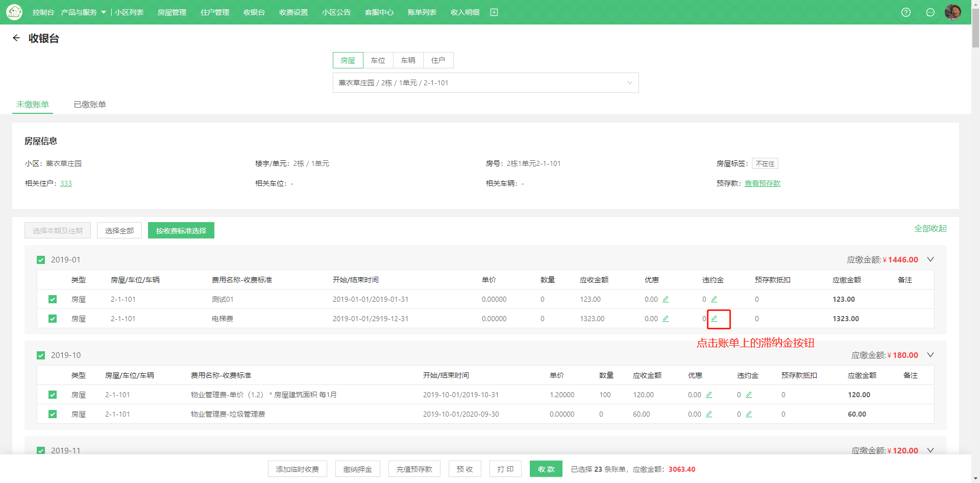This screenshot has height=483, width=980.
Task: Uncheck the 垃圾管理费 bill row
Action: [53, 414]
